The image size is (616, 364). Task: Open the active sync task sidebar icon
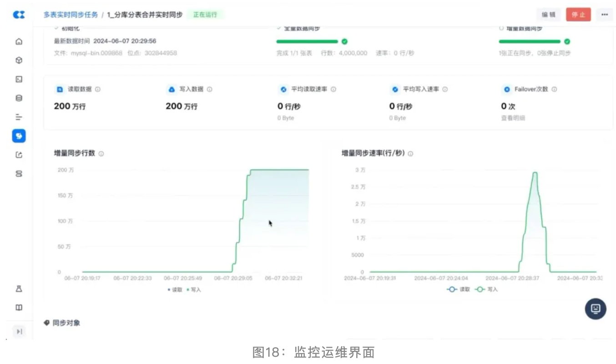19,136
